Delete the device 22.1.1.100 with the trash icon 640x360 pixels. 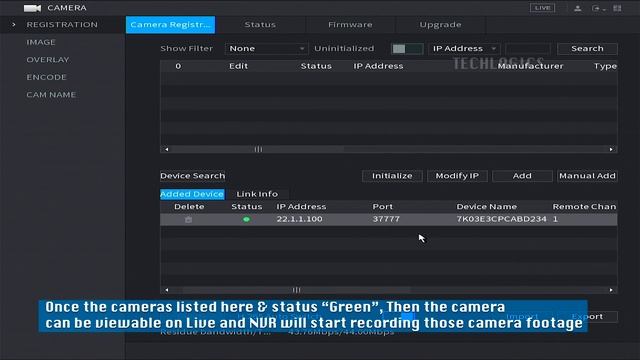188,220
